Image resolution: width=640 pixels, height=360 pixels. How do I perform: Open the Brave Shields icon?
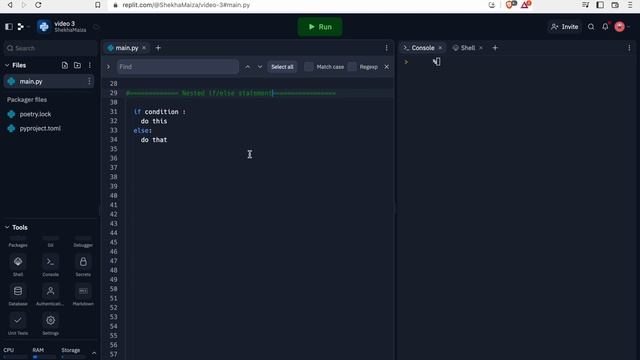pyautogui.click(x=510, y=4)
